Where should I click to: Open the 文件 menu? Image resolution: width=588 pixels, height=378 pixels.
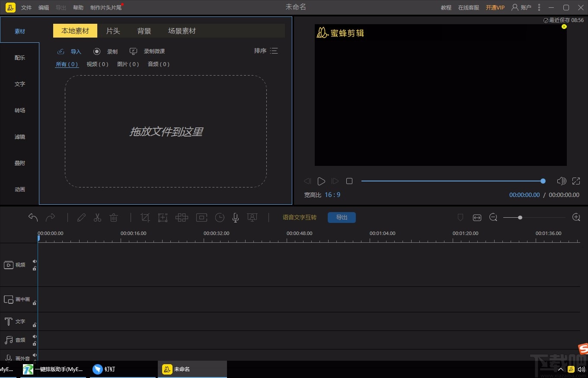[x=26, y=8]
